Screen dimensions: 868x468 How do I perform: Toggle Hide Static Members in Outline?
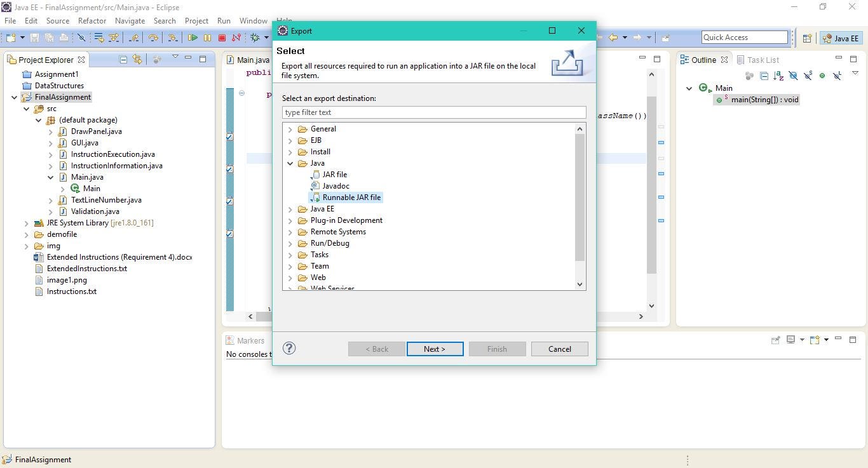[808, 76]
